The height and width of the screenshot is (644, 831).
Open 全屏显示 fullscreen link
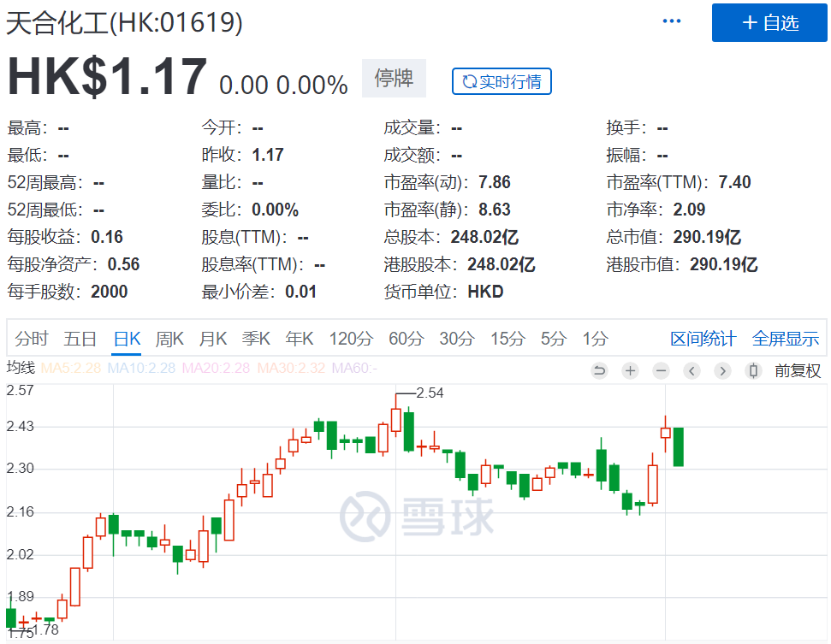pyautogui.click(x=786, y=339)
